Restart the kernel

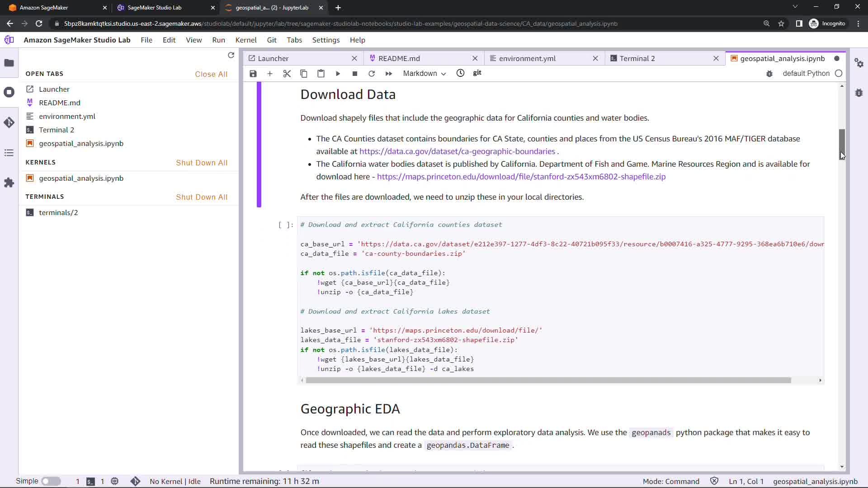pos(372,74)
